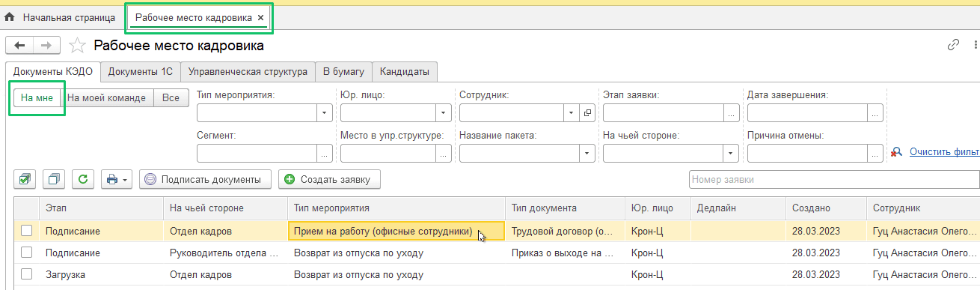Click the home icon for Начальная страница
The height and width of the screenshot is (290, 980).
pyautogui.click(x=10, y=16)
